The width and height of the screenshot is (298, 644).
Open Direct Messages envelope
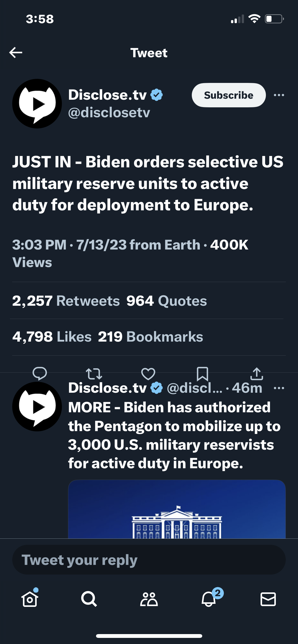(x=268, y=599)
